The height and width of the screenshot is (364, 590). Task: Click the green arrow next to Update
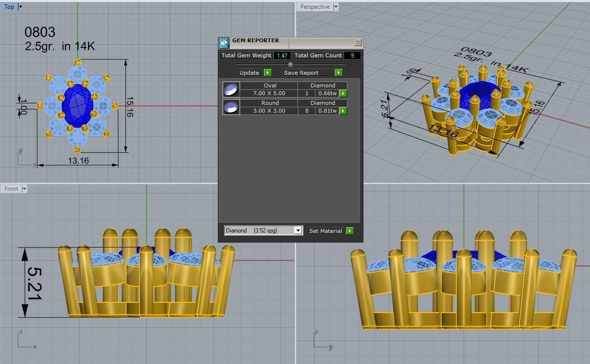[x=267, y=72]
